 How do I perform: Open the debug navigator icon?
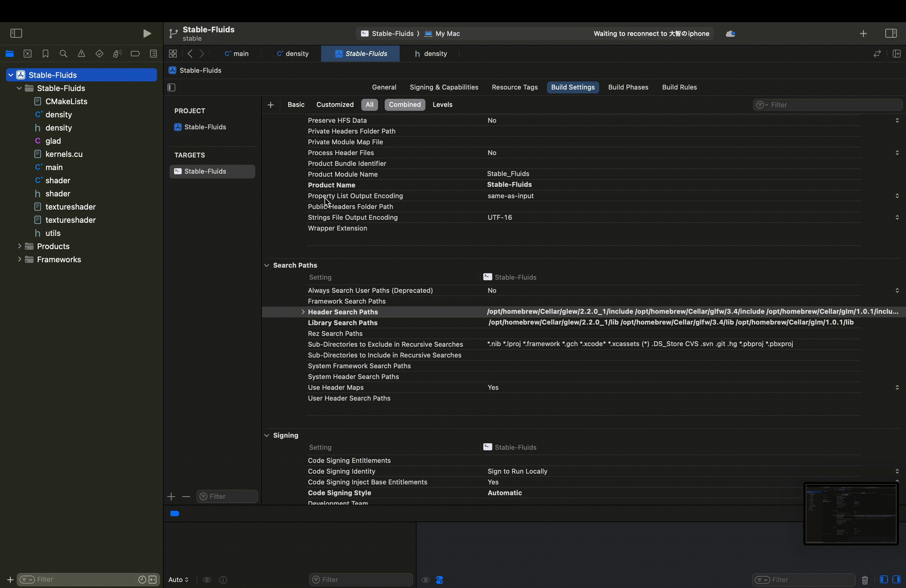(117, 54)
